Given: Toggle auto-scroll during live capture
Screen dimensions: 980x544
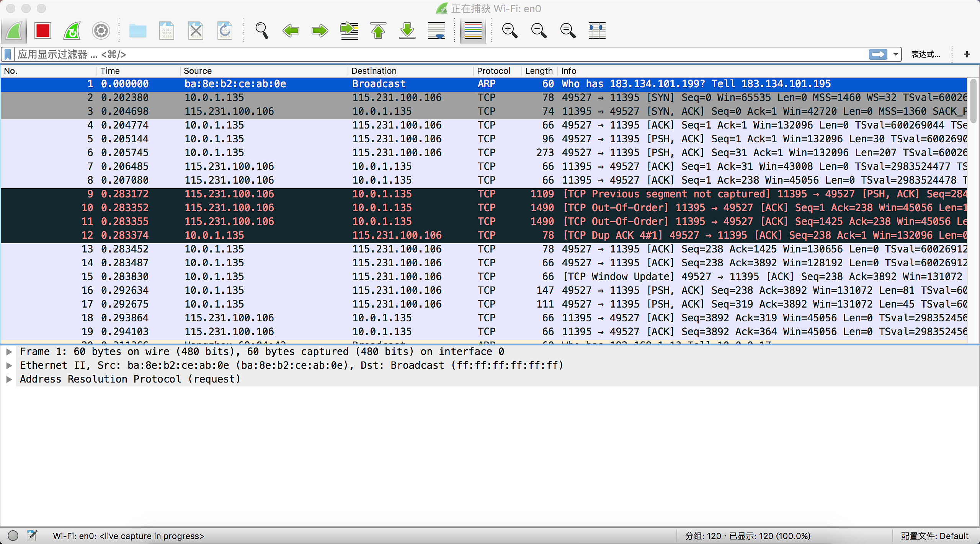Looking at the screenshot, I should click(x=436, y=31).
